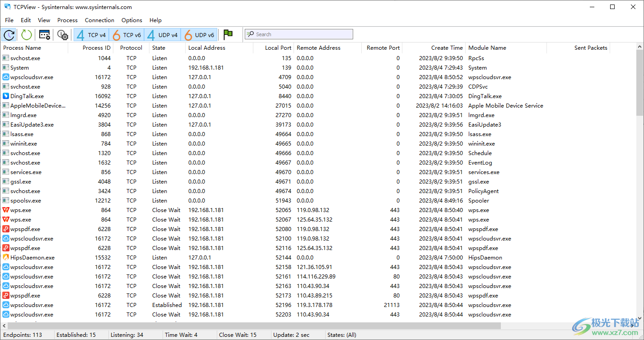
Task: Open the process properties toolbar icon
Action: click(44, 35)
